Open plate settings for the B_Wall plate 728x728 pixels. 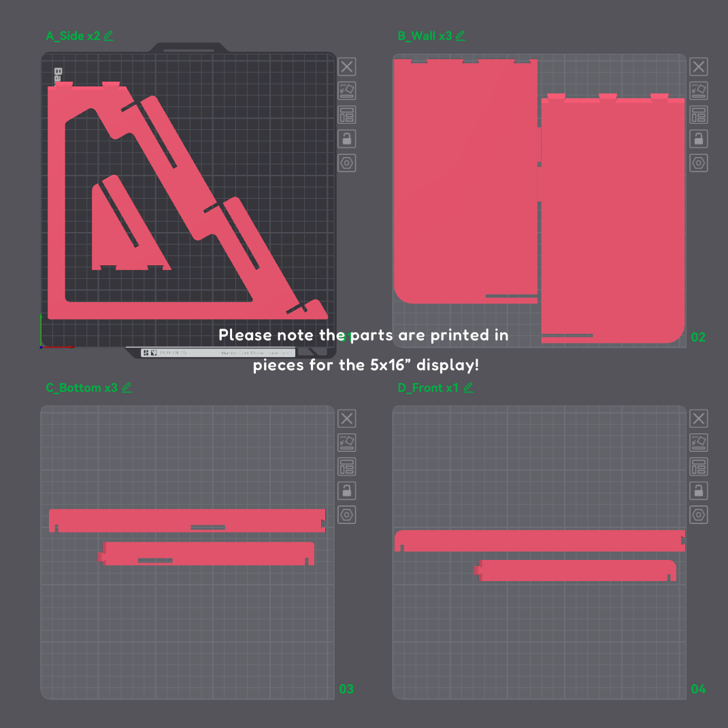coord(698,163)
